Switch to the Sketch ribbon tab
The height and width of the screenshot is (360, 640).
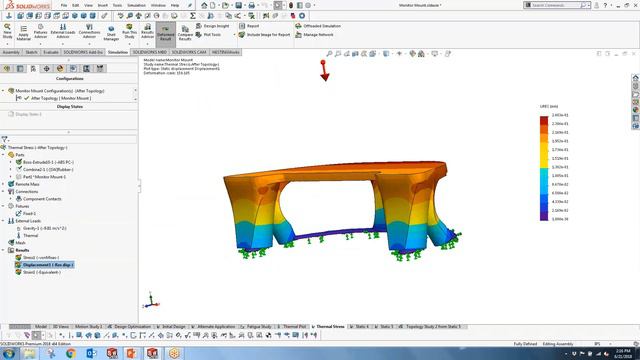click(31, 52)
